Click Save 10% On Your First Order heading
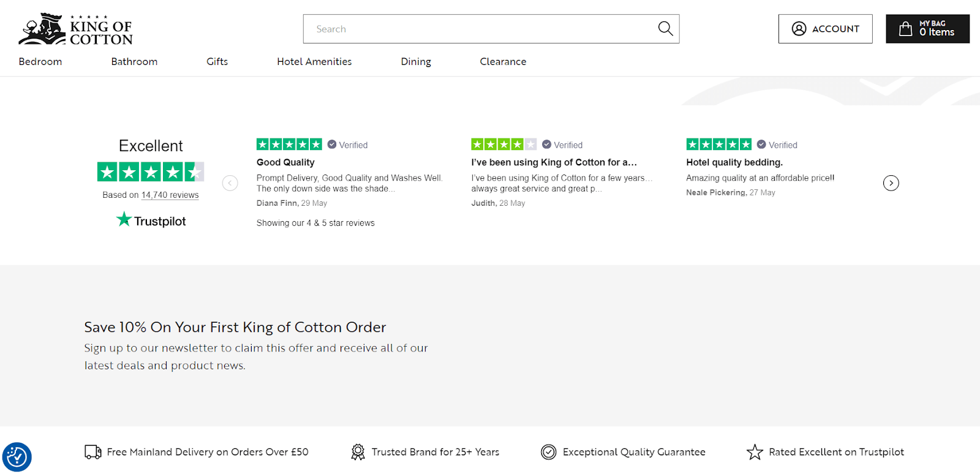Image resolution: width=980 pixels, height=474 pixels. pyautogui.click(x=235, y=327)
